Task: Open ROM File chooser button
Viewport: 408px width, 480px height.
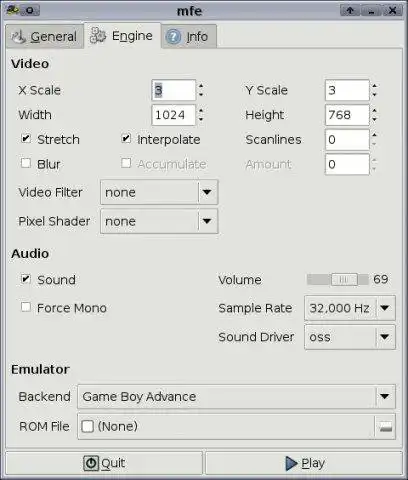Action: (x=236, y=426)
